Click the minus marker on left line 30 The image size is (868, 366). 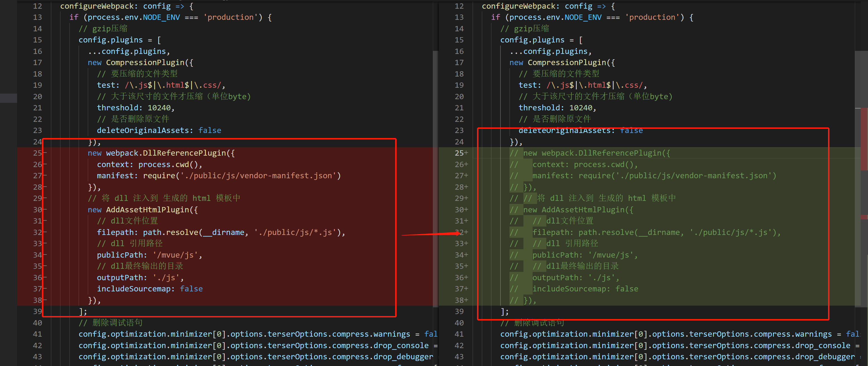[x=45, y=210]
